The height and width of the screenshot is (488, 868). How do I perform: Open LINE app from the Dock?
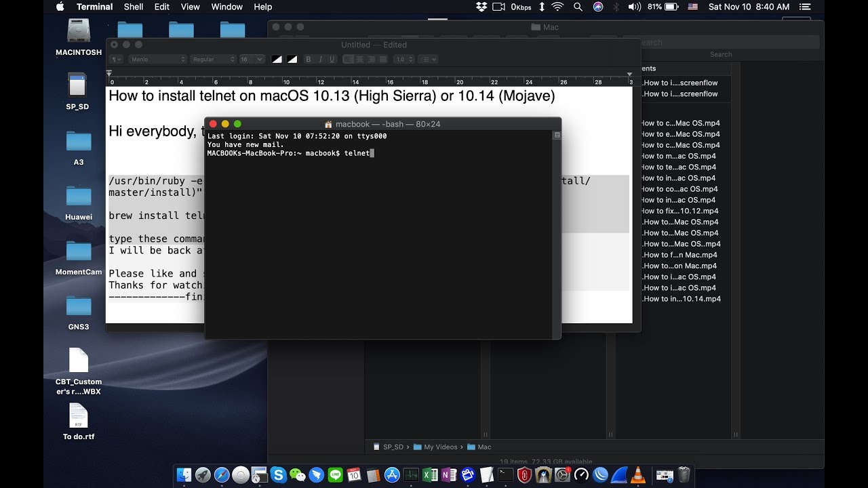coord(335,475)
